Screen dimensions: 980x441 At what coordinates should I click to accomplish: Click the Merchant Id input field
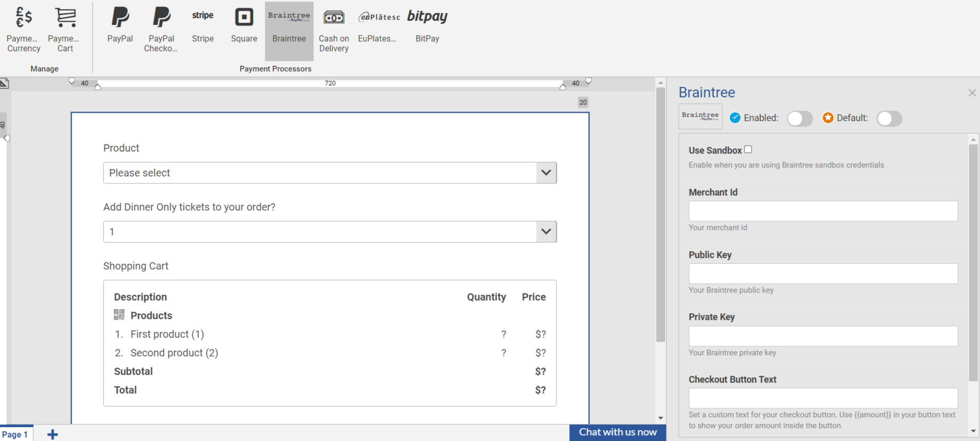(823, 211)
